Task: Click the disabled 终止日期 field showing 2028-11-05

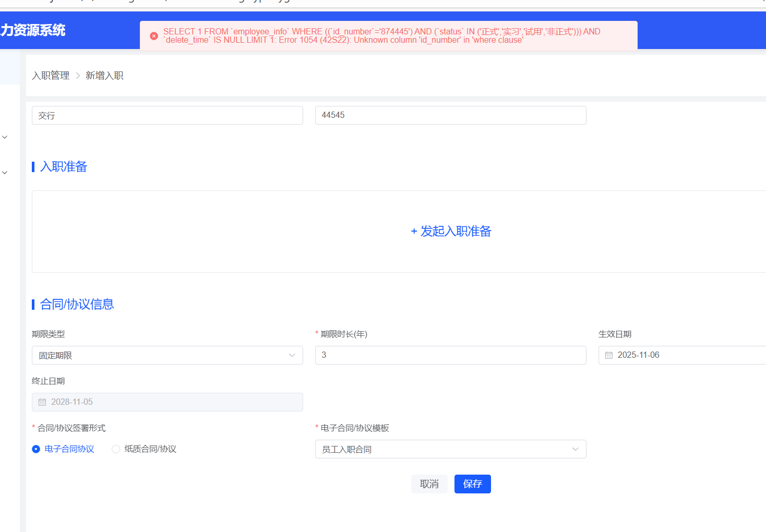Action: (x=167, y=402)
